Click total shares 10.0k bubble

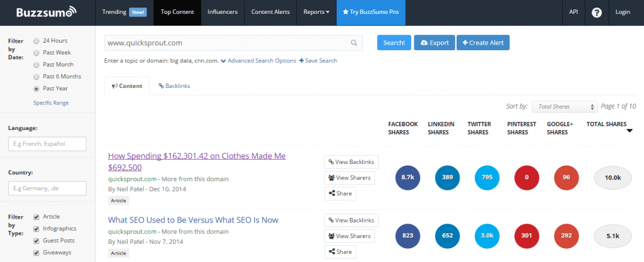pyautogui.click(x=613, y=178)
